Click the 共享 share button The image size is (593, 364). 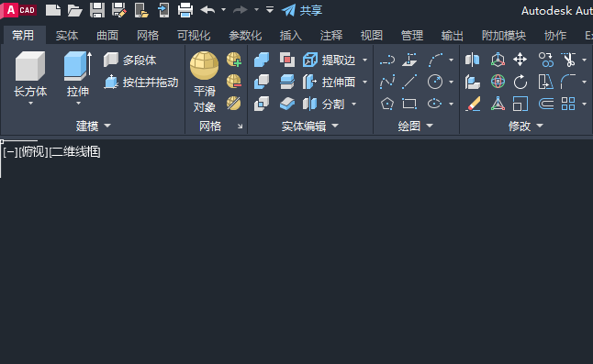click(x=302, y=10)
